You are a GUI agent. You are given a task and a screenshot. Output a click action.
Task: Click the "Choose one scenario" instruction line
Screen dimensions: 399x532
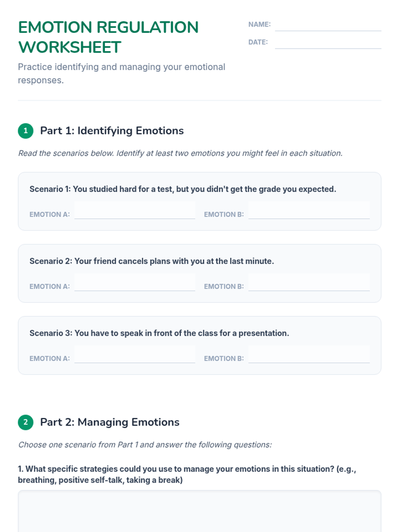point(145,445)
